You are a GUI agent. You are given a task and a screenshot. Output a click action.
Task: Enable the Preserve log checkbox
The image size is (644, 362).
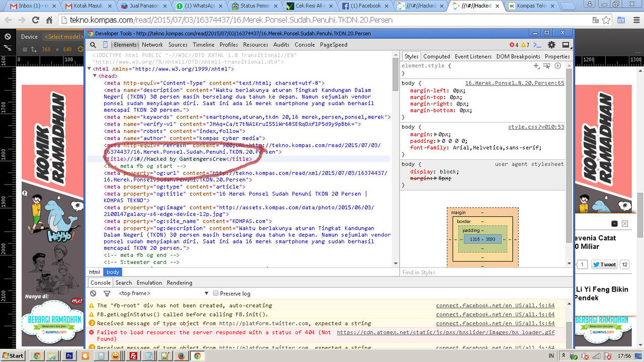(x=216, y=293)
